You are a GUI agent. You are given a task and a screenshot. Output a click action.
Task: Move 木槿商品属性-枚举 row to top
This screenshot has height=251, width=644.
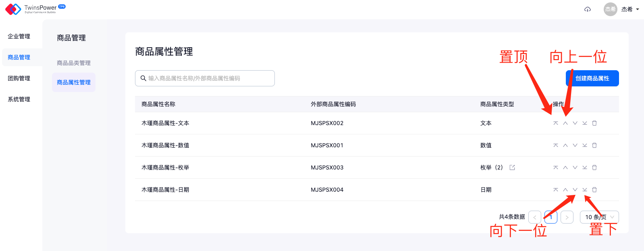[x=555, y=167]
